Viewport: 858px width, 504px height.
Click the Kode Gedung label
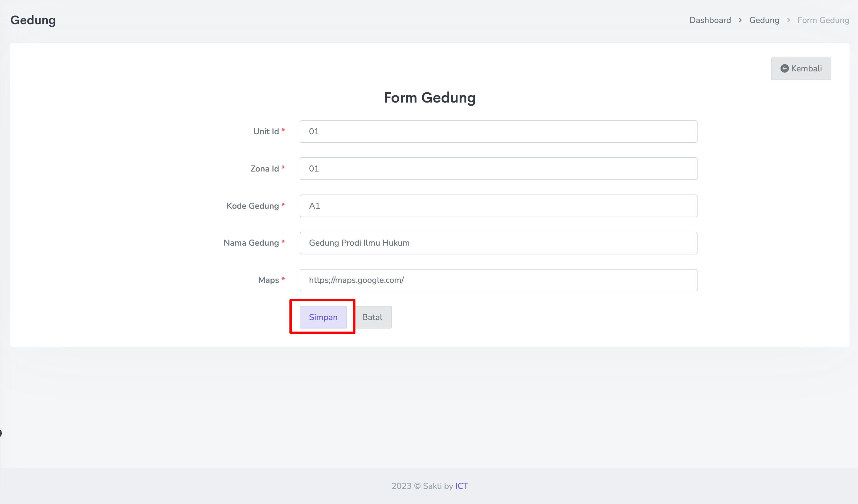[x=252, y=206]
